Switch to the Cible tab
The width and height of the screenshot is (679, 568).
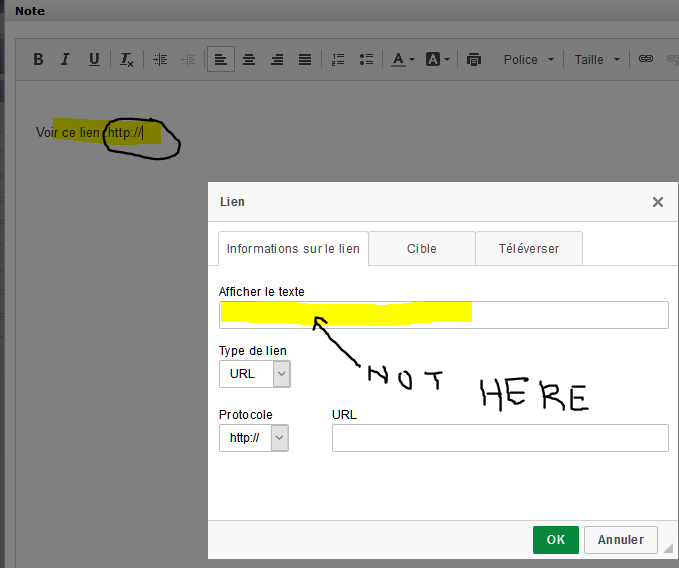pos(421,248)
